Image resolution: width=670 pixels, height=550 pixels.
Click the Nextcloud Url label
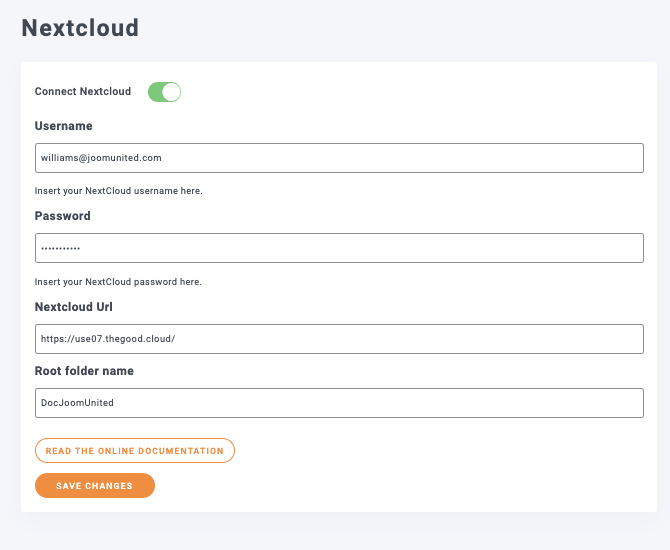tap(74, 307)
